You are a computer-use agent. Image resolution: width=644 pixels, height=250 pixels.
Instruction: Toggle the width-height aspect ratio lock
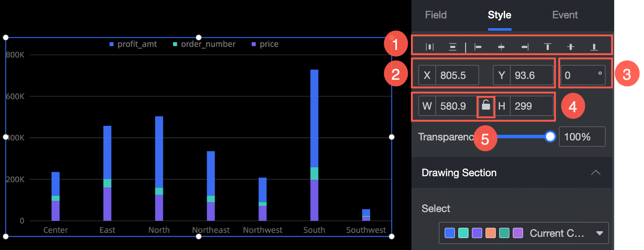[x=486, y=106]
